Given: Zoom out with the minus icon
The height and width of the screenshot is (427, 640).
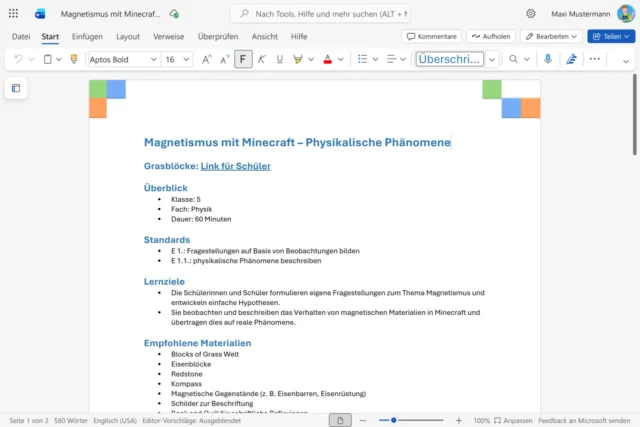Looking at the screenshot, I should (x=363, y=420).
